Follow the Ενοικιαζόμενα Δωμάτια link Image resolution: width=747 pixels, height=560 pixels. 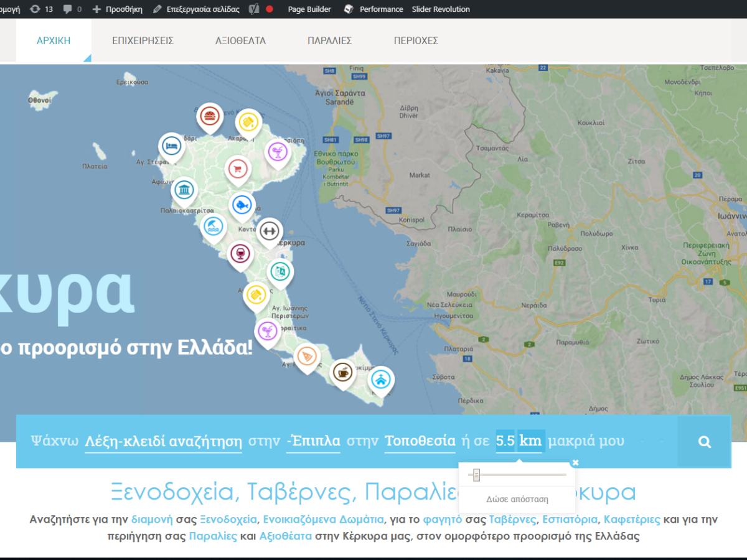(324, 519)
